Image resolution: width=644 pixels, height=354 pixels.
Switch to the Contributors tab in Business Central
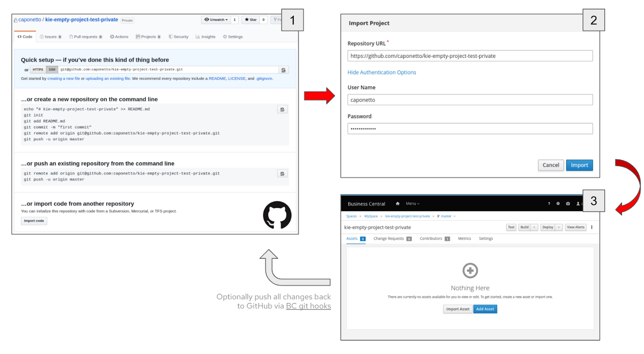(431, 239)
